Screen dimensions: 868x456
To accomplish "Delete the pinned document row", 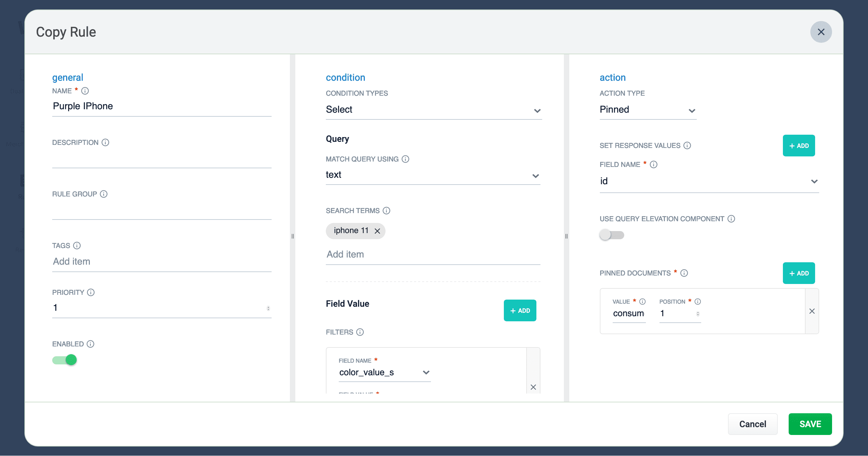I will (812, 311).
